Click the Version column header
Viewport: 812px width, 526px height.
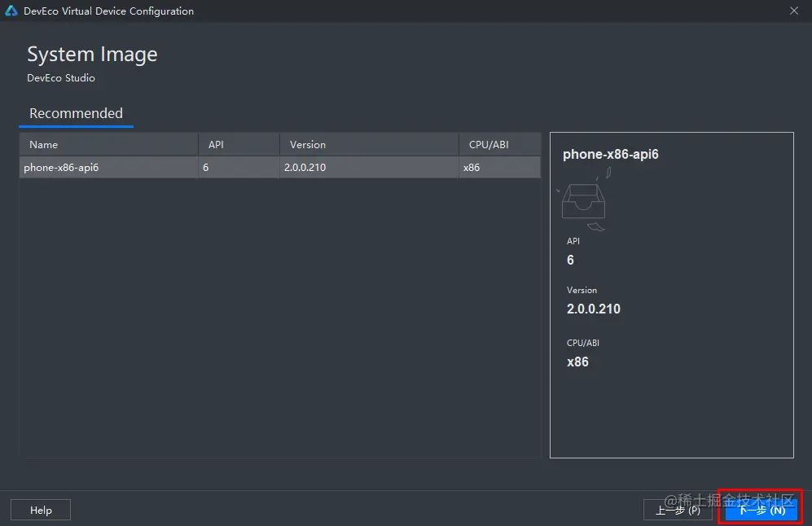point(369,144)
